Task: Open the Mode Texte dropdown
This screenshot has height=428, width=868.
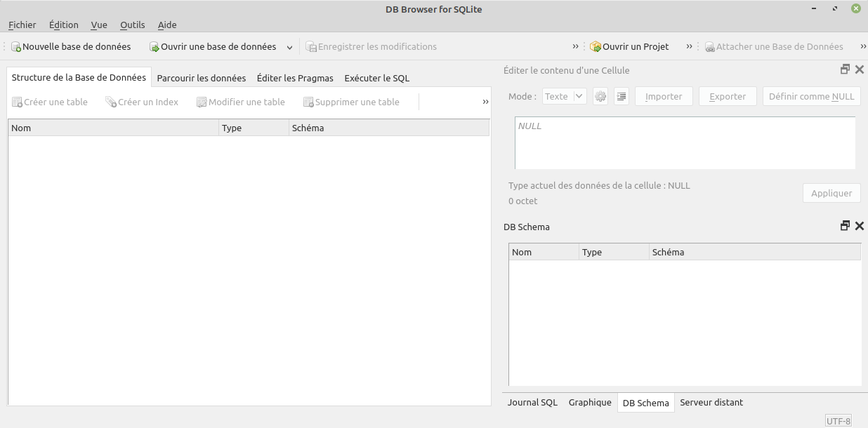Action: pyautogui.click(x=565, y=96)
